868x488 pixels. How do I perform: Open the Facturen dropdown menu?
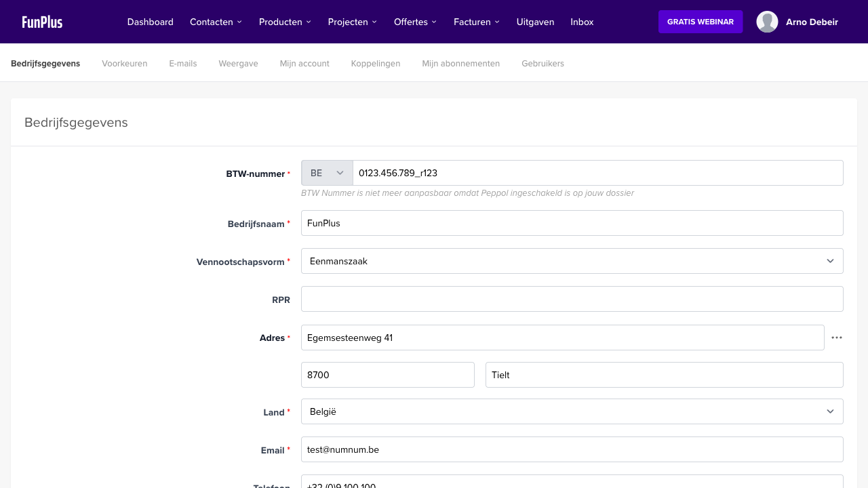(x=476, y=22)
